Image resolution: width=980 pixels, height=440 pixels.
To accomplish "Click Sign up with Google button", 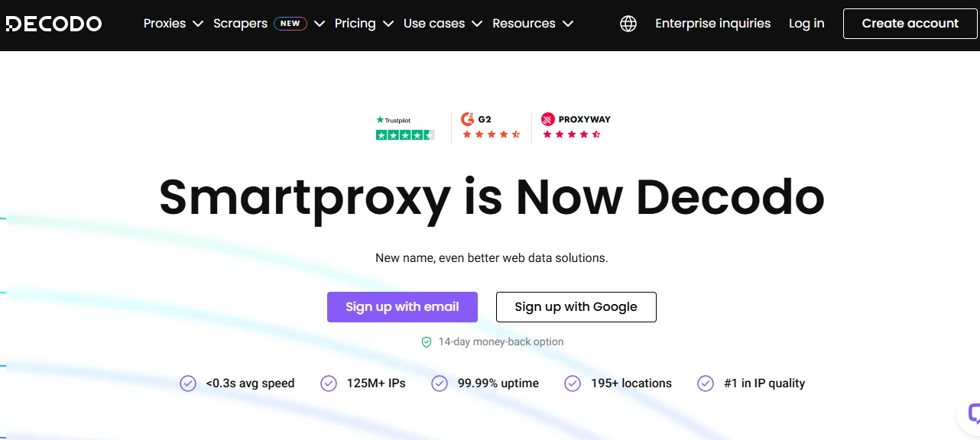I will (x=576, y=307).
